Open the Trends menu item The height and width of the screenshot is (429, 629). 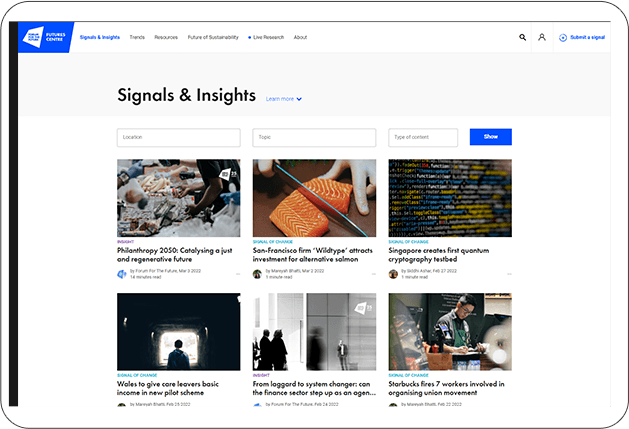pos(137,37)
